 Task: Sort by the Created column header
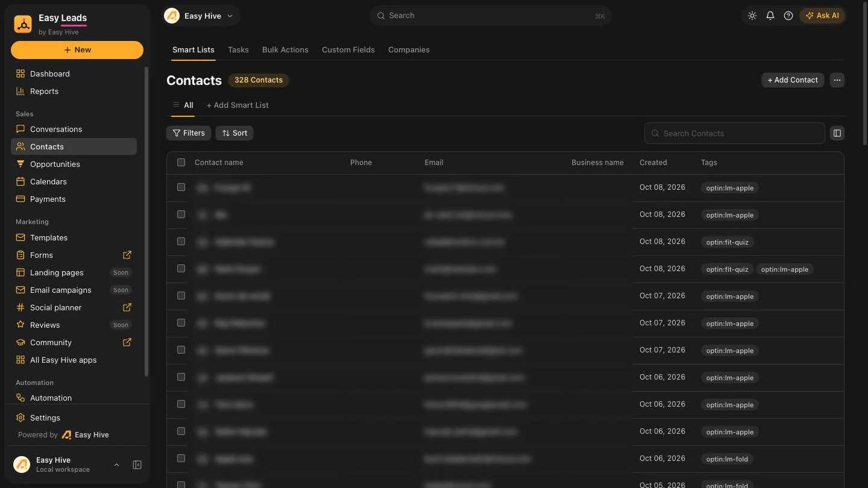click(653, 163)
